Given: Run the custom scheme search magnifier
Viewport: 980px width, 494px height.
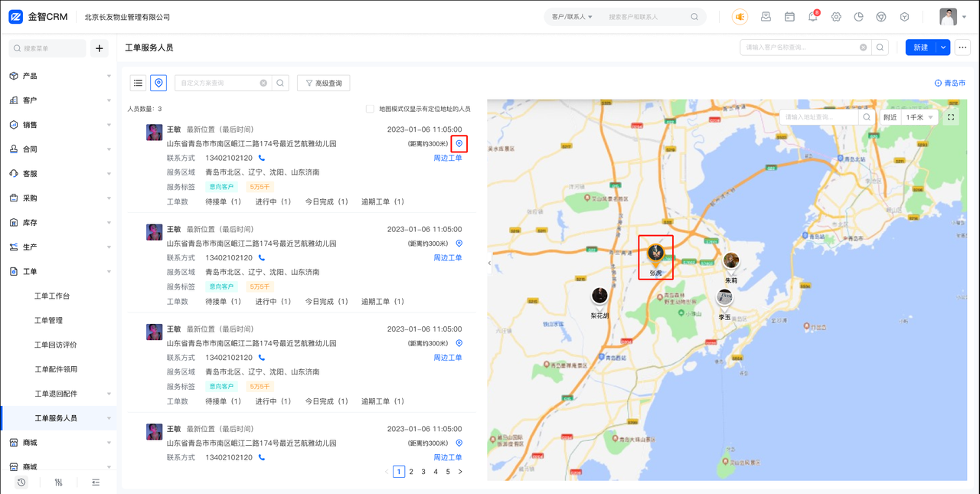Looking at the screenshot, I should (x=280, y=83).
